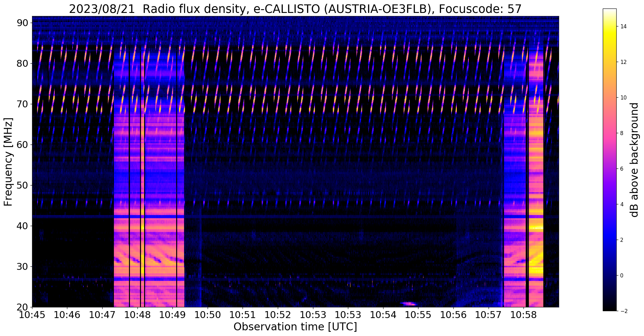Click the 30 MHz frequency tick label
644x336 pixels.
[23, 267]
